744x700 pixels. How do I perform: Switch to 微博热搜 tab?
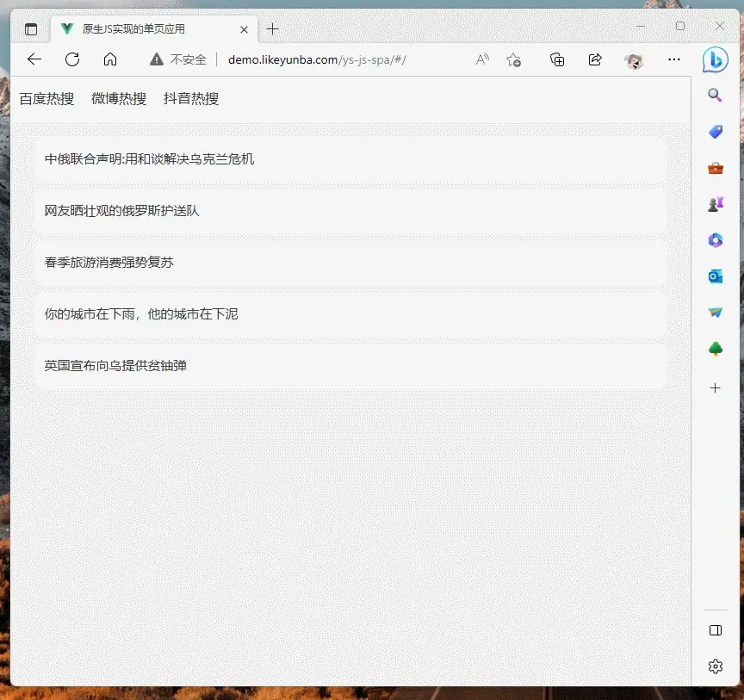click(x=119, y=99)
